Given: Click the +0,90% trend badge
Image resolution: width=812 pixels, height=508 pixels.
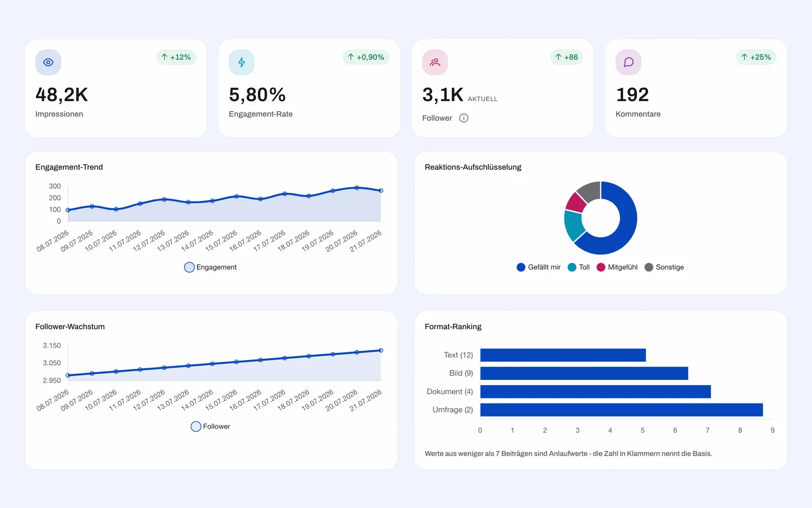Looking at the screenshot, I should (x=366, y=57).
